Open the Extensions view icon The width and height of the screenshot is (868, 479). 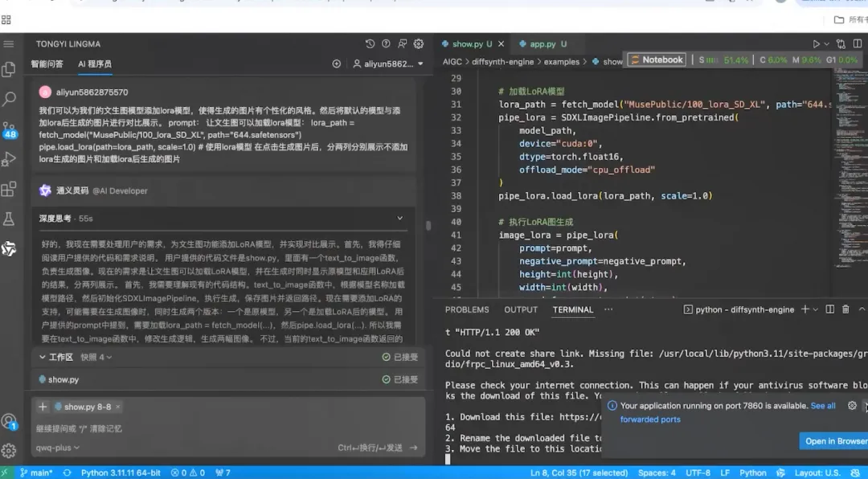pyautogui.click(x=9, y=189)
